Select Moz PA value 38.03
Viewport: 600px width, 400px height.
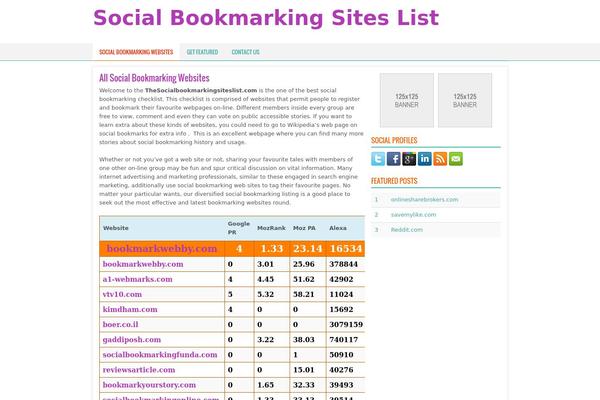pyautogui.click(x=304, y=340)
